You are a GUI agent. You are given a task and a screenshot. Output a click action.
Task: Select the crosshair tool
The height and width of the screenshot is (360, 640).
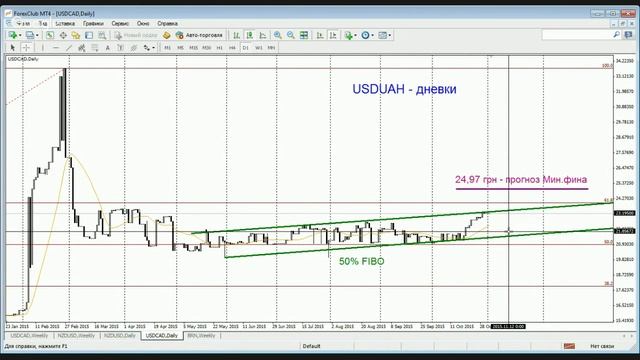[26, 48]
